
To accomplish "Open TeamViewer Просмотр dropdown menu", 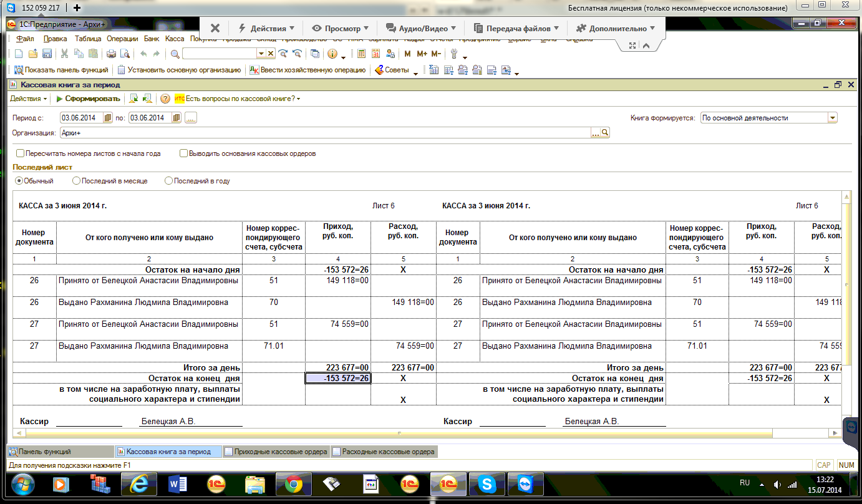I will (341, 28).
